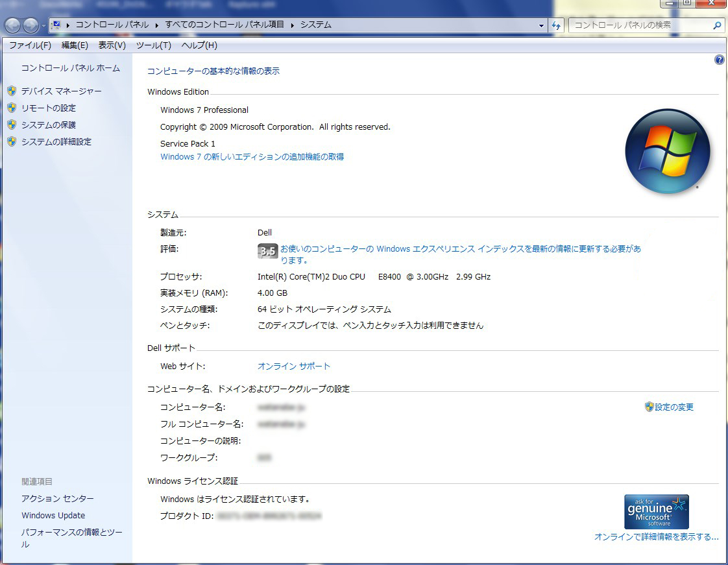The image size is (728, 565).
Task: Click Windows はライセンス認証されています text
Action: click(x=236, y=499)
